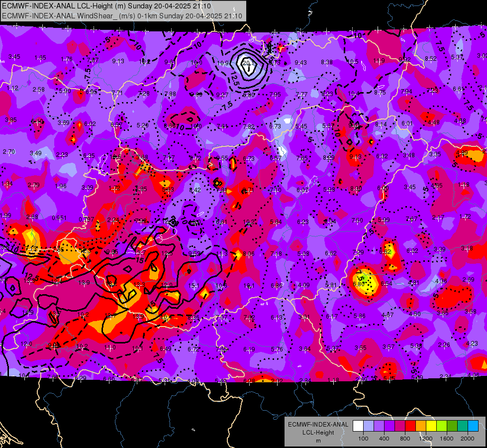
Task: Click the grid value 3.18
Action: (x=467, y=248)
